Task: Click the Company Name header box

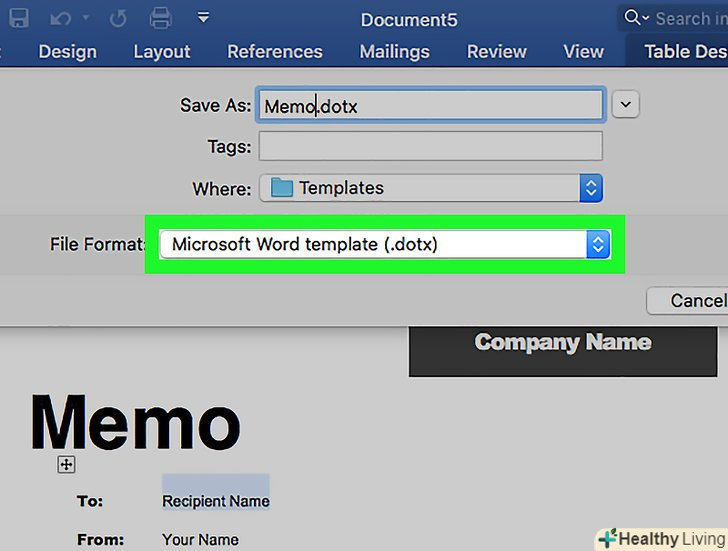Action: point(563,351)
